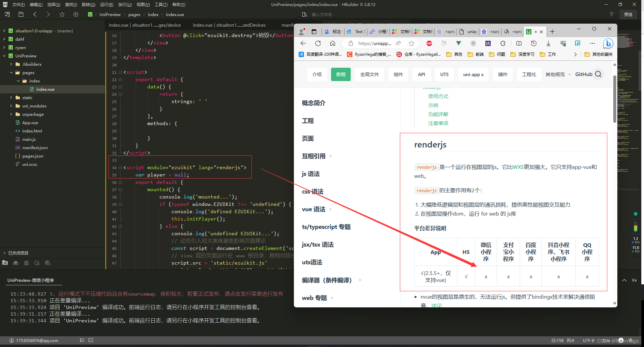The width and height of the screenshot is (644, 347).
Task: Go forward with HBuilder's right arrow
Action: pos(48,14)
